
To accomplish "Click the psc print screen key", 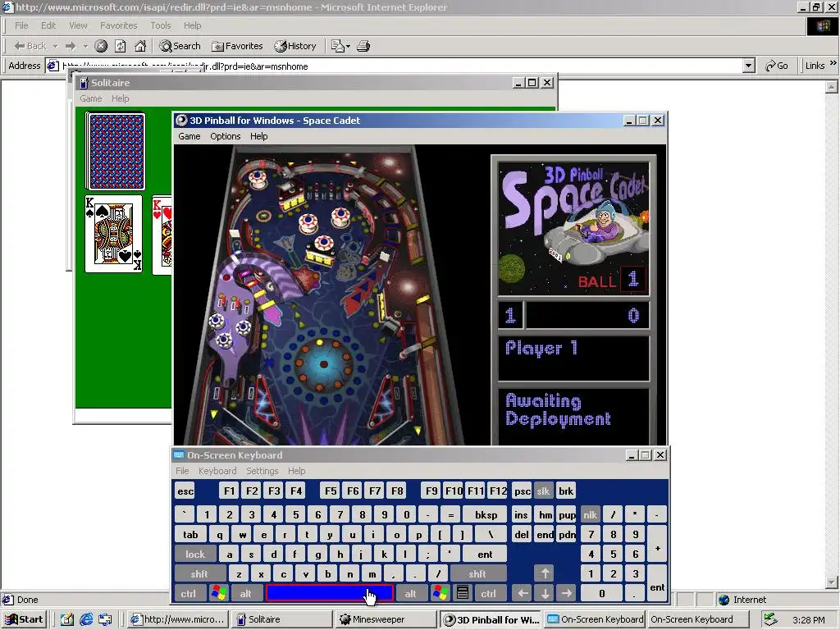I will point(522,491).
